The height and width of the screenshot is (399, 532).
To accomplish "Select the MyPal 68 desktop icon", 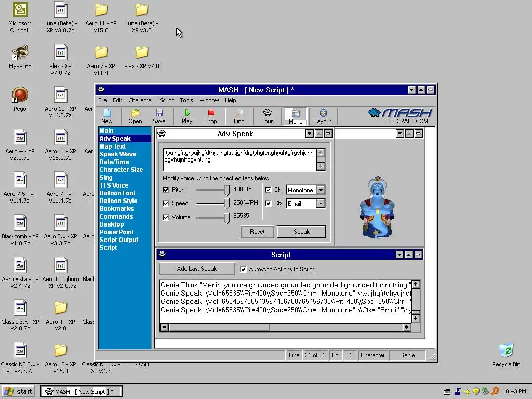I will pyautogui.click(x=20, y=56).
